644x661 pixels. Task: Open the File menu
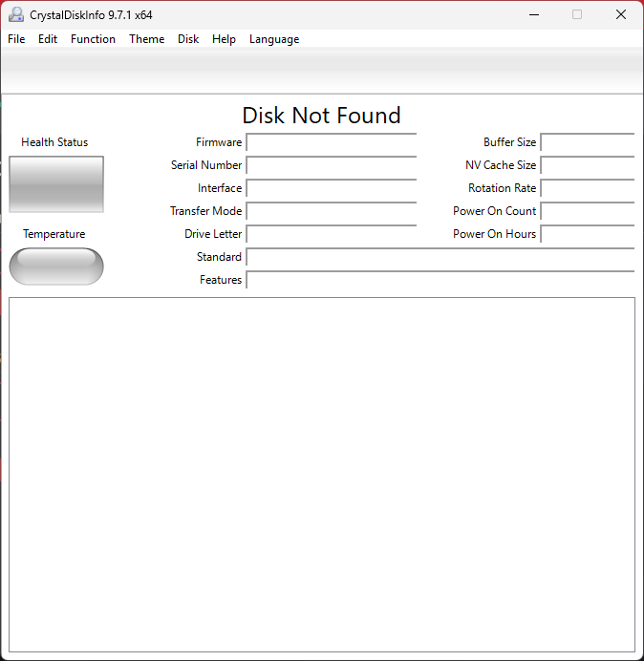coord(16,39)
